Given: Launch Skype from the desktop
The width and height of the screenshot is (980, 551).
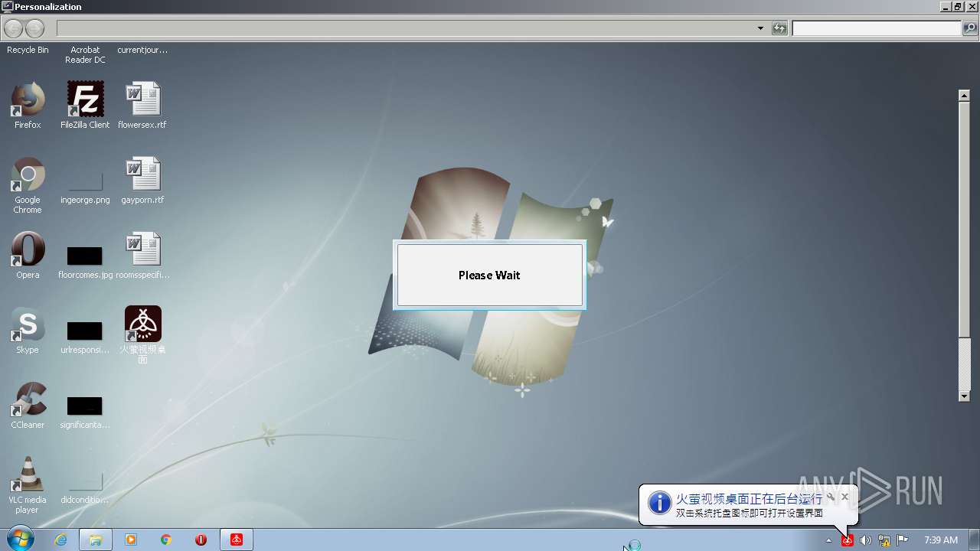Looking at the screenshot, I should tap(28, 331).
